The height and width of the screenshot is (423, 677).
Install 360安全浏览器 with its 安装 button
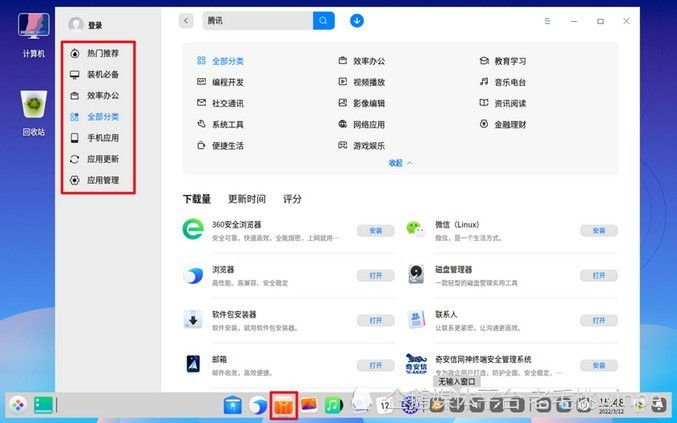point(376,231)
